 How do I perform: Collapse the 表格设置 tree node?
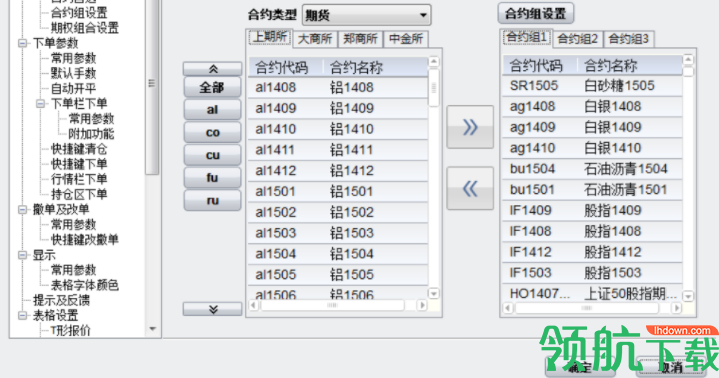point(22,316)
